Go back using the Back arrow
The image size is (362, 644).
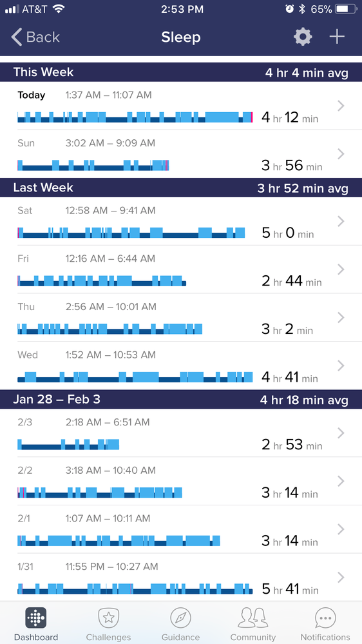click(x=35, y=37)
